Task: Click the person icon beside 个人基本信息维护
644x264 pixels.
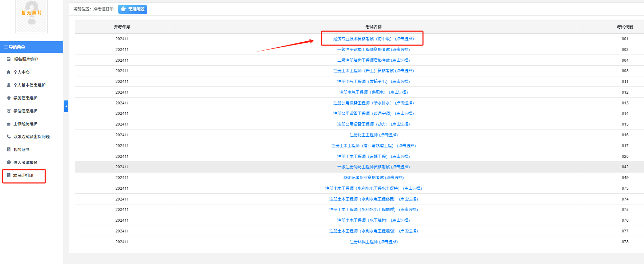Action: click(9, 85)
